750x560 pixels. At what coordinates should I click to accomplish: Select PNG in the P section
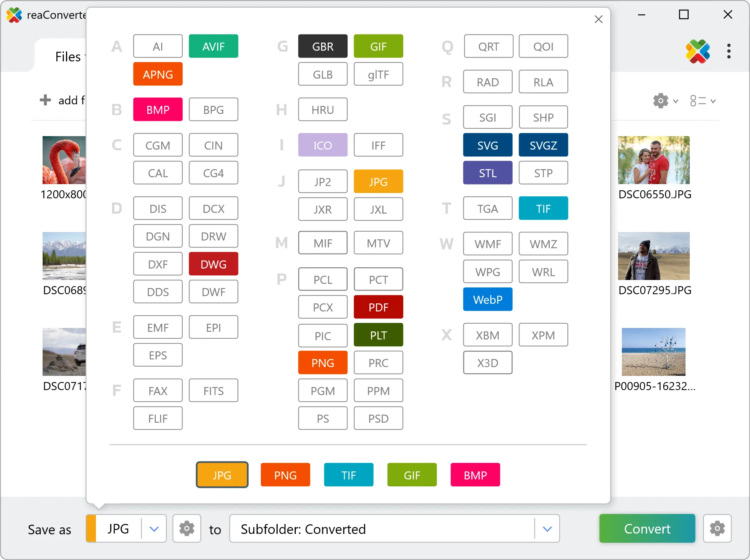(x=323, y=362)
